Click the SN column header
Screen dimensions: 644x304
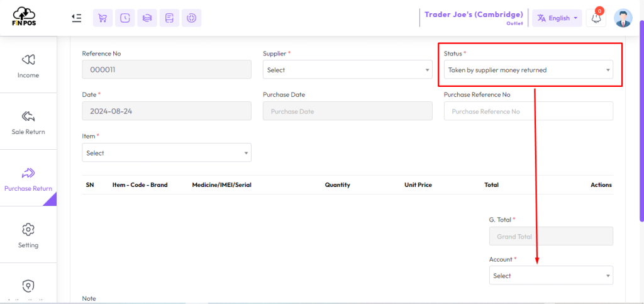coord(90,185)
